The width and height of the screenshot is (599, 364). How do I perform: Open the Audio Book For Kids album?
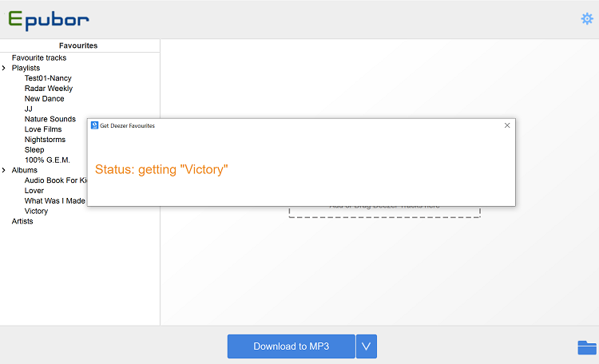click(x=56, y=180)
